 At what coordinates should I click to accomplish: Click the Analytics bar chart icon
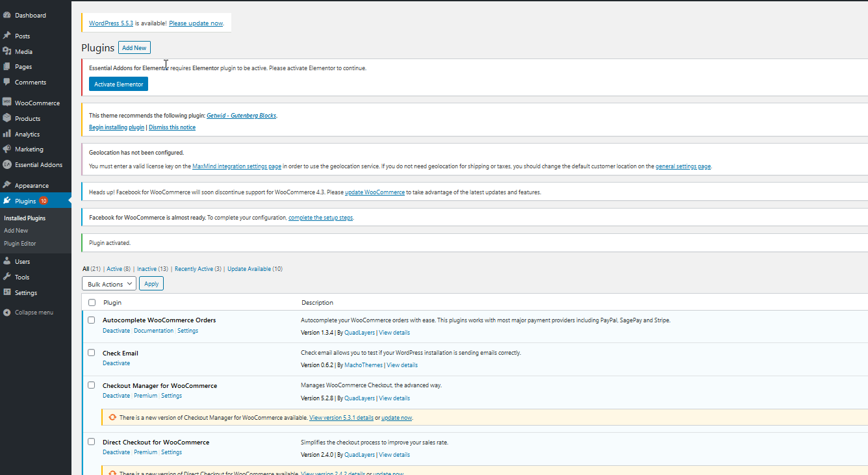[7, 134]
